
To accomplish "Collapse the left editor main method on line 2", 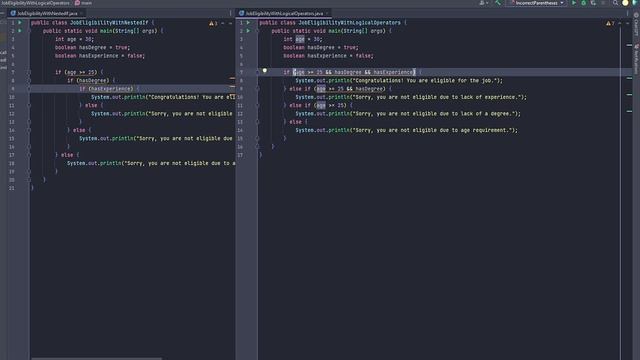I will [x=29, y=31].
